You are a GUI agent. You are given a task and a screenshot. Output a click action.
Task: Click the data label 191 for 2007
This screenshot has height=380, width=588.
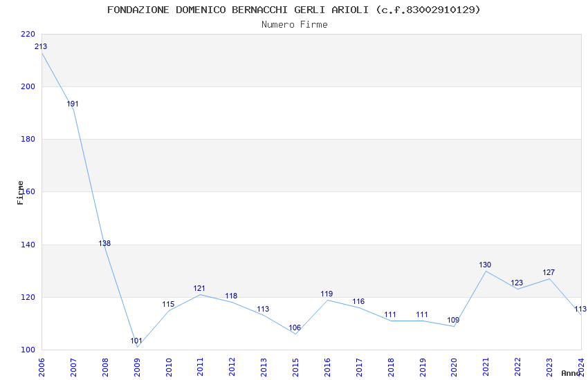pos(73,104)
